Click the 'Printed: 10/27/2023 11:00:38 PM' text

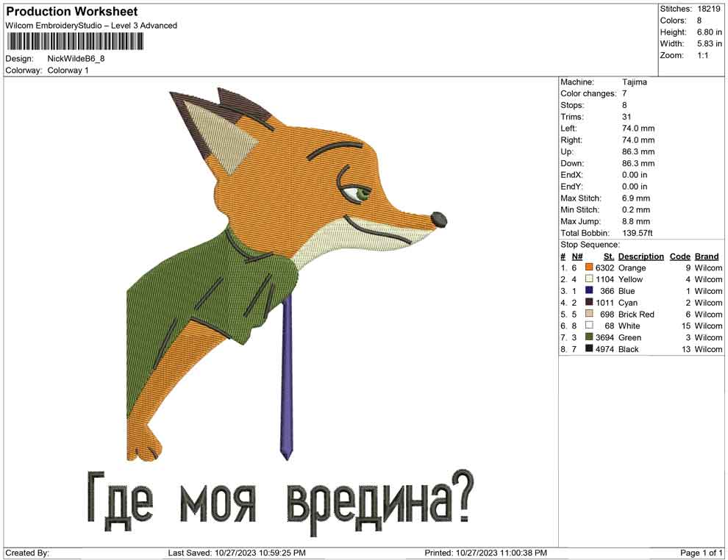click(485, 553)
